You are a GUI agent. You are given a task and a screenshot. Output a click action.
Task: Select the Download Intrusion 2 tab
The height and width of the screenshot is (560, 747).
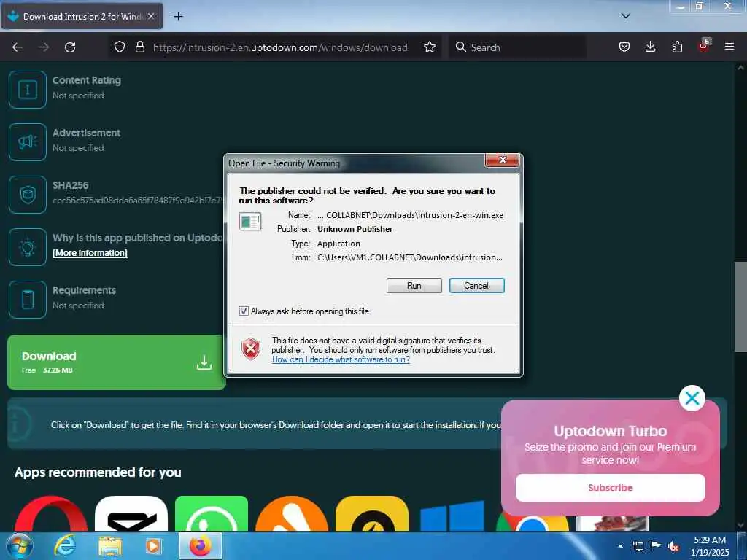click(x=82, y=16)
